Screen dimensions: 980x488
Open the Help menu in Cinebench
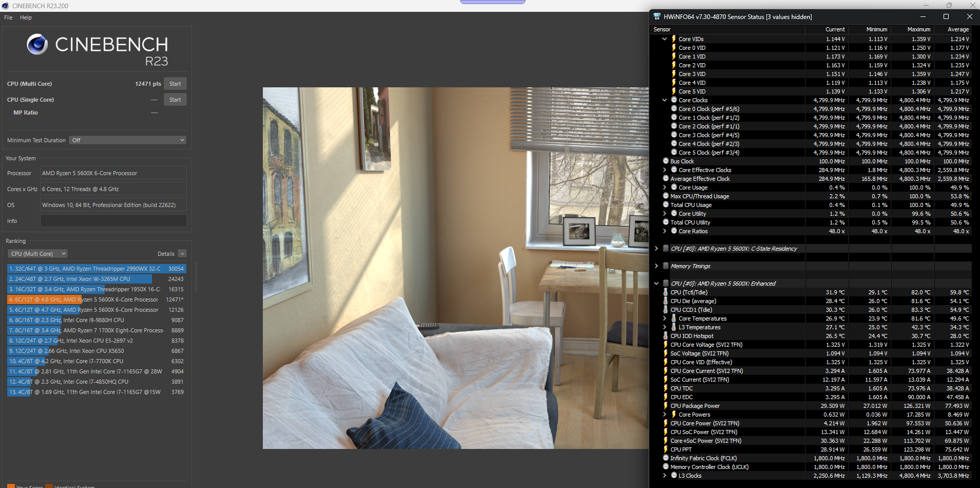(x=26, y=17)
